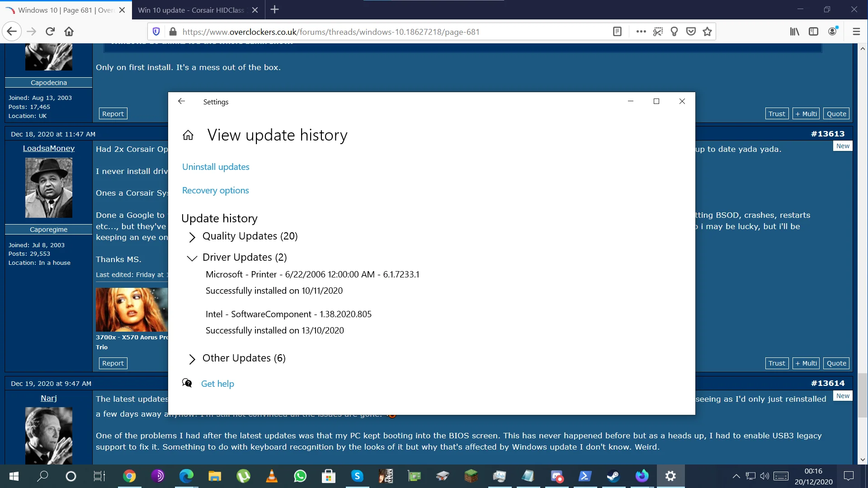Image resolution: width=868 pixels, height=488 pixels.
Task: Save page to Pocket icon
Action: pyautogui.click(x=691, y=32)
